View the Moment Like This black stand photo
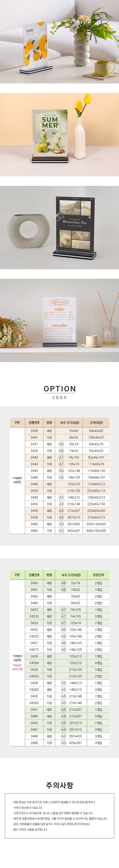119x868 pixels. (x=59, y=227)
